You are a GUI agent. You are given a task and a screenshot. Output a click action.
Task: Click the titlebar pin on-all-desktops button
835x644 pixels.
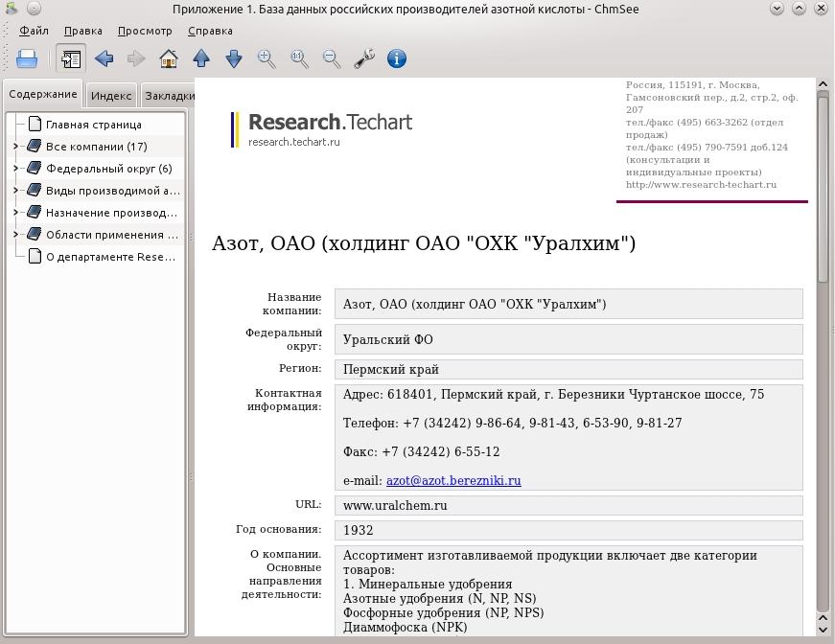point(34,9)
